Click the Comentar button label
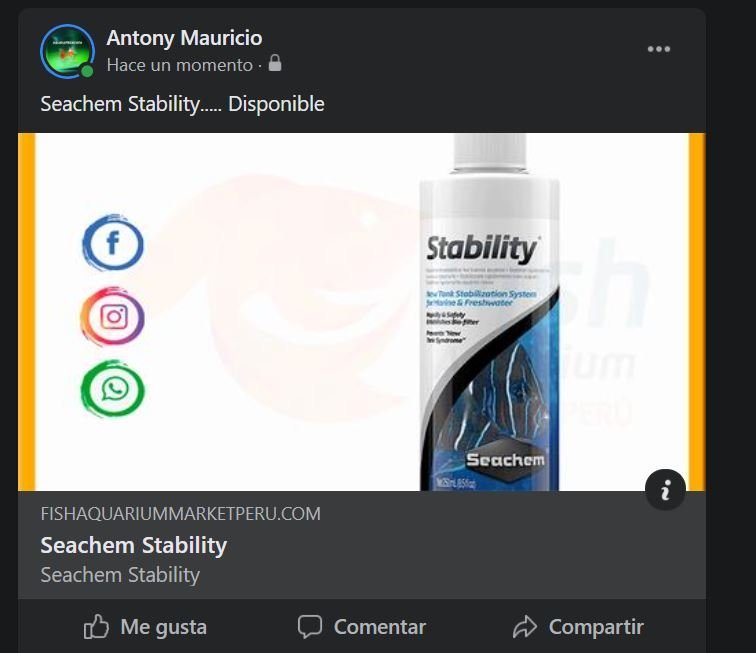The height and width of the screenshot is (653, 756). (379, 627)
